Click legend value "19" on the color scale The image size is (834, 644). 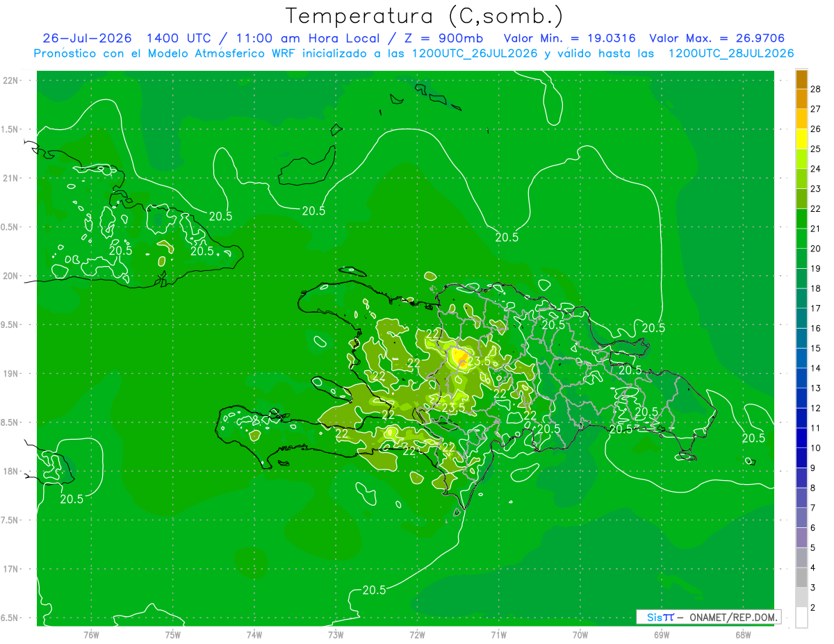point(816,269)
